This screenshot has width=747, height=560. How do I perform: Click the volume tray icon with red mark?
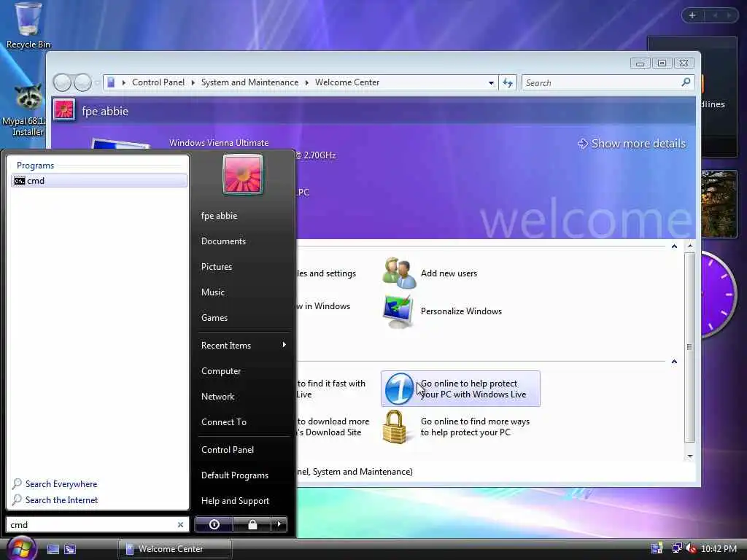[691, 548]
